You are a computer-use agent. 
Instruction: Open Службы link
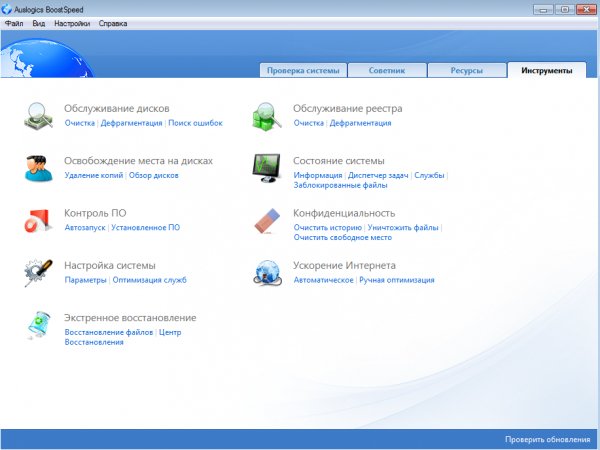pyautogui.click(x=429, y=175)
